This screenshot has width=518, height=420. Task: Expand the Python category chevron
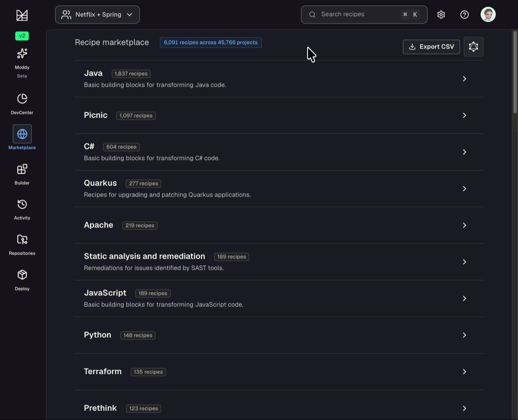pos(465,335)
